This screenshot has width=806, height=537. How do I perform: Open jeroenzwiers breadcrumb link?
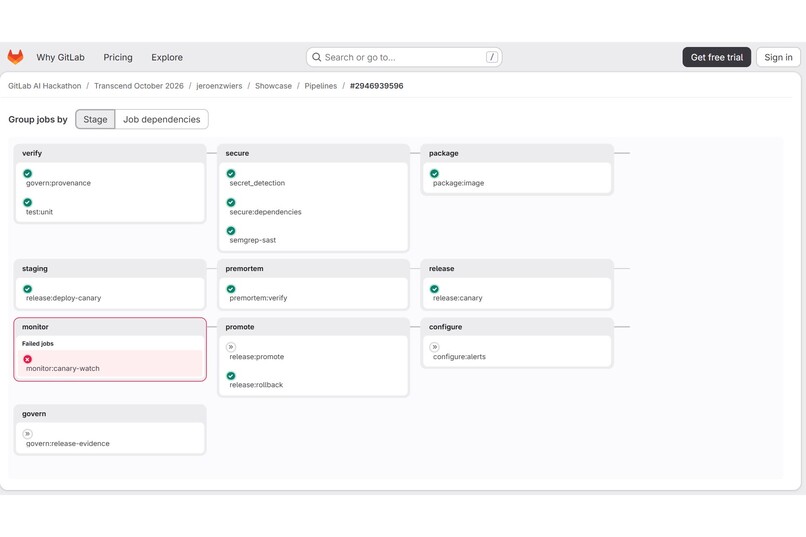[219, 86]
